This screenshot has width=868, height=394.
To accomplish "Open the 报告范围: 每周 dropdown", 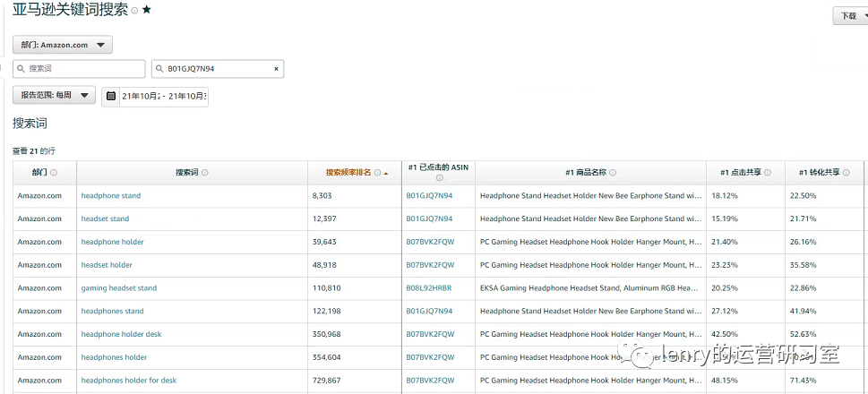I will click(55, 95).
